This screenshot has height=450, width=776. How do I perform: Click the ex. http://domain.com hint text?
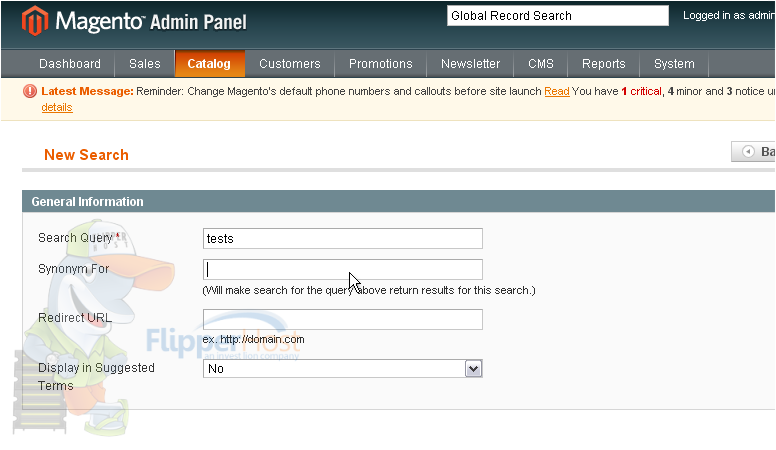pos(253,340)
